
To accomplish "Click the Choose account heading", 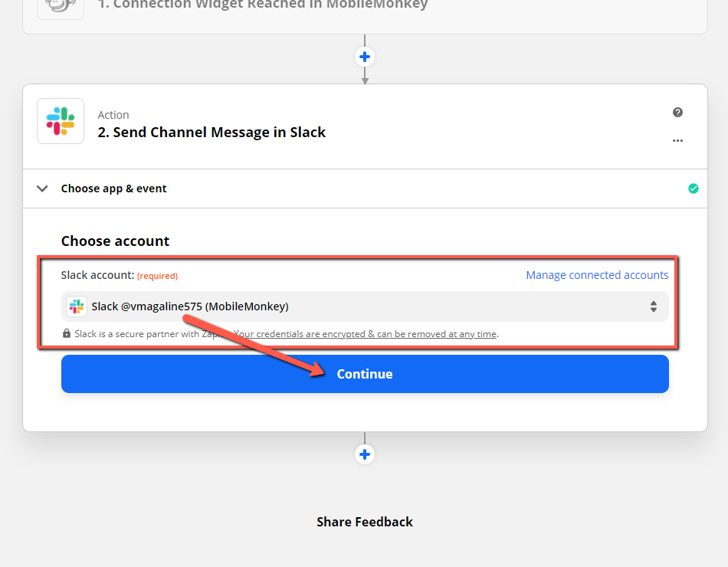I will click(x=115, y=241).
